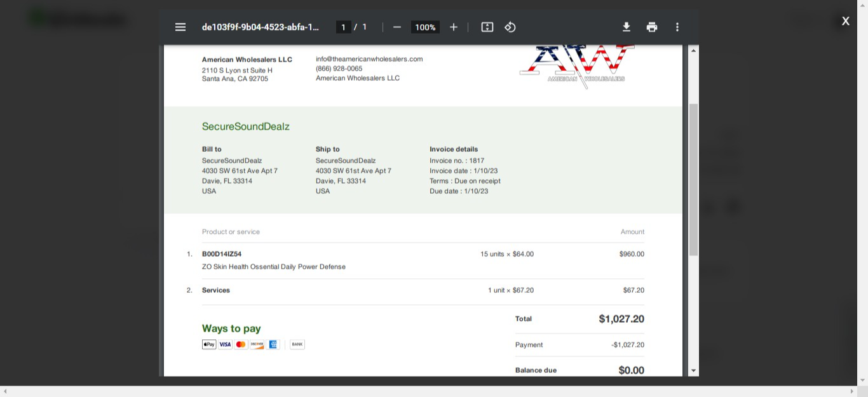The image size is (868, 397).
Task: Click the Visa card icon
Action: click(x=225, y=344)
